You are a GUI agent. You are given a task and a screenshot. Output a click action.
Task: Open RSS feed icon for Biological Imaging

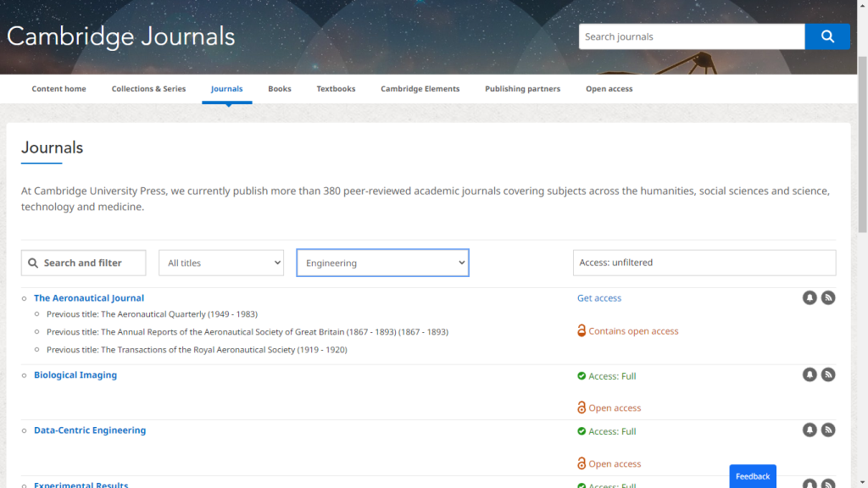[828, 374]
